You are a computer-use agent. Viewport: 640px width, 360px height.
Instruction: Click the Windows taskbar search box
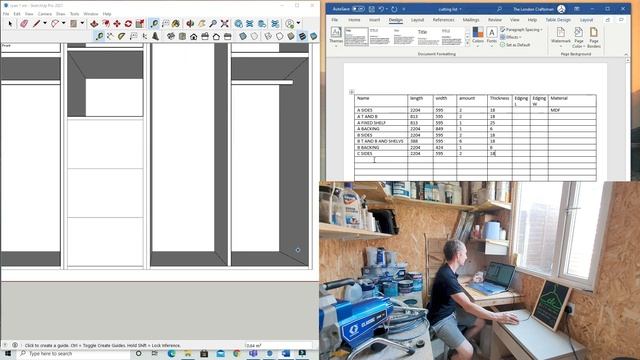pyautogui.click(x=73, y=353)
